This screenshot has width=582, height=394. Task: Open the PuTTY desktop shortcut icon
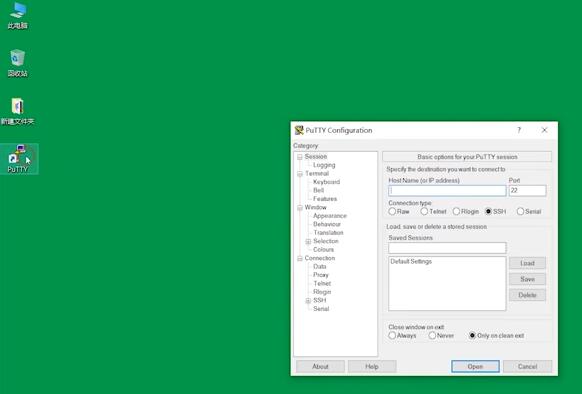18,159
